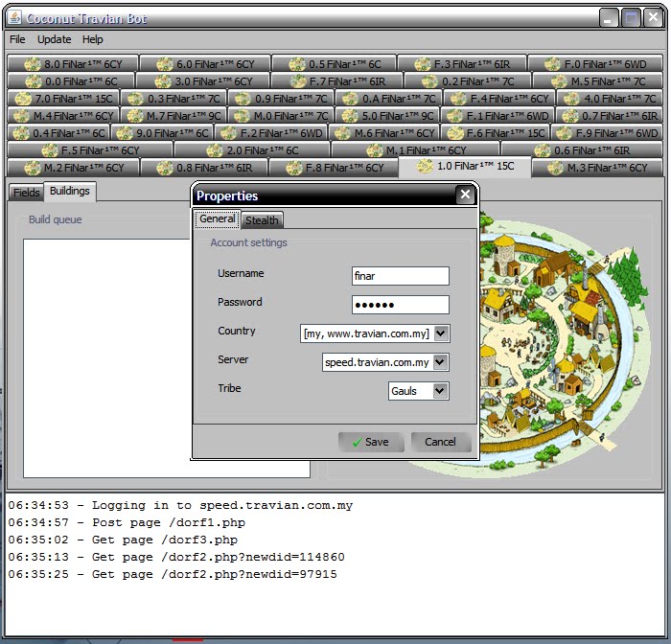The width and height of the screenshot is (671, 644).
Task: Click the 0.4 FiNar 6C village icon
Action: tap(21, 133)
